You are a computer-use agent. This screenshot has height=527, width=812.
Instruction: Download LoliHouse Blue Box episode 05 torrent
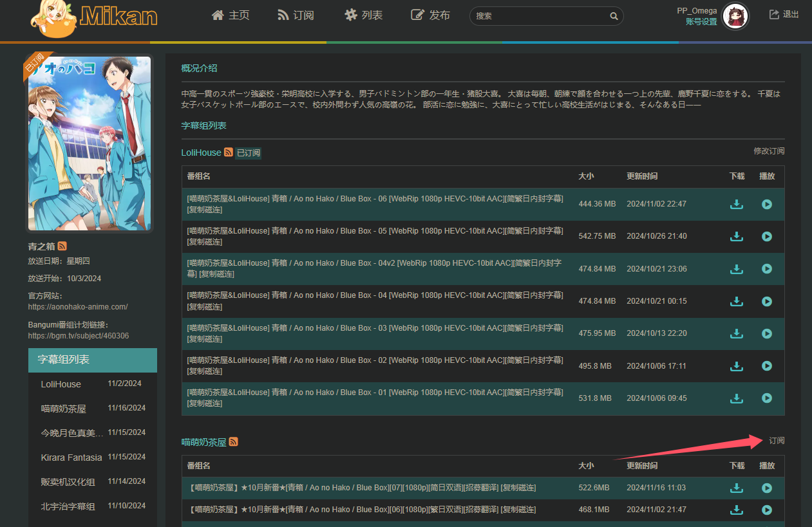737,236
